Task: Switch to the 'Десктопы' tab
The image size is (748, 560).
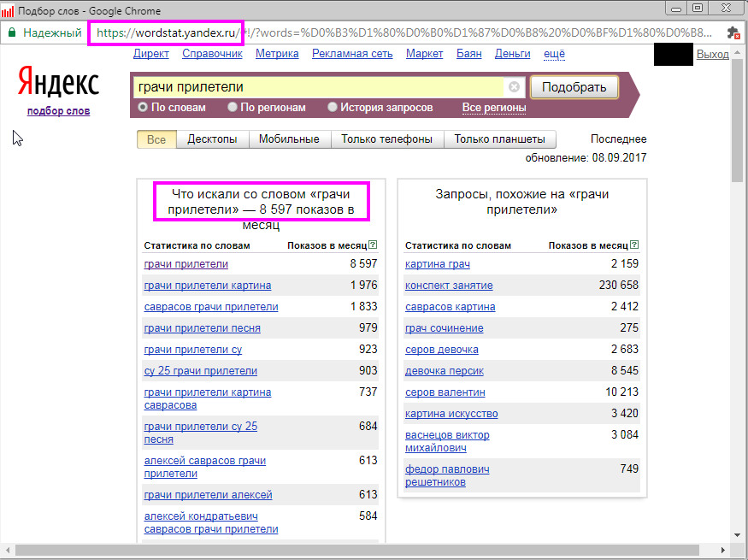Action: 212,139
